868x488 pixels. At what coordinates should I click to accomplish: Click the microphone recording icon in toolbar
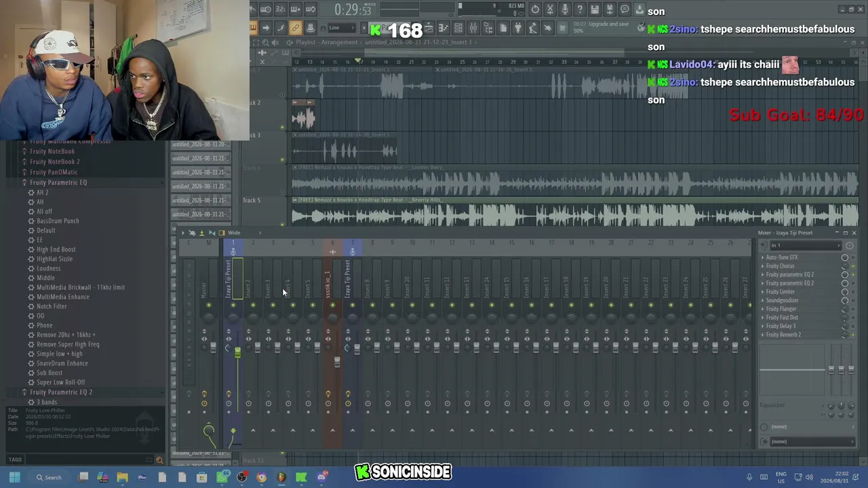coord(565,9)
